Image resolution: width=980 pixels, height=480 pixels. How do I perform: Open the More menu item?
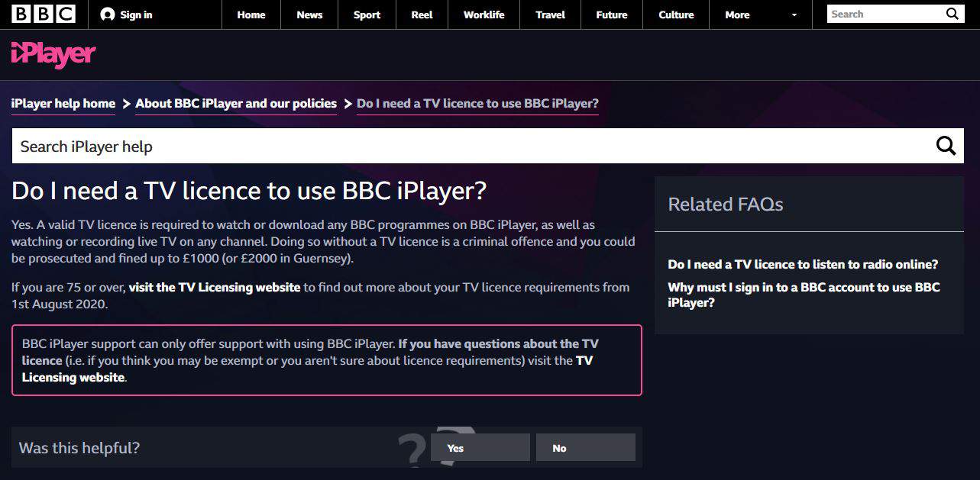pos(737,14)
